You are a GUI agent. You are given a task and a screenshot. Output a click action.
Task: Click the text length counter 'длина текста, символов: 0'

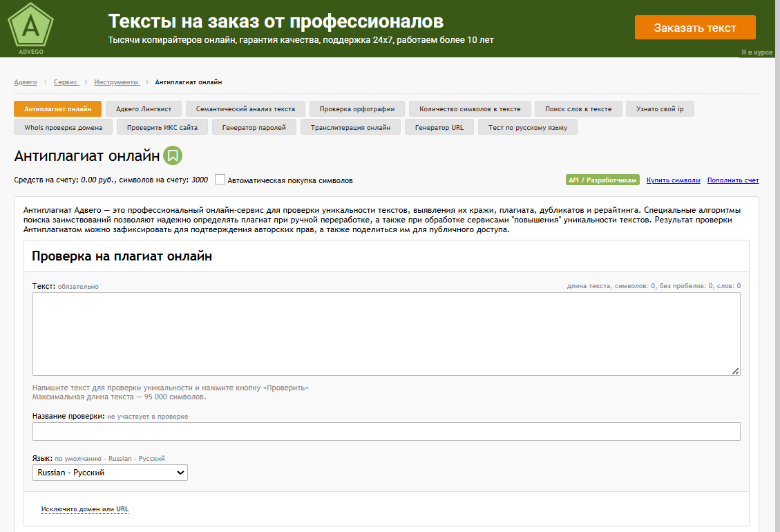pos(611,286)
